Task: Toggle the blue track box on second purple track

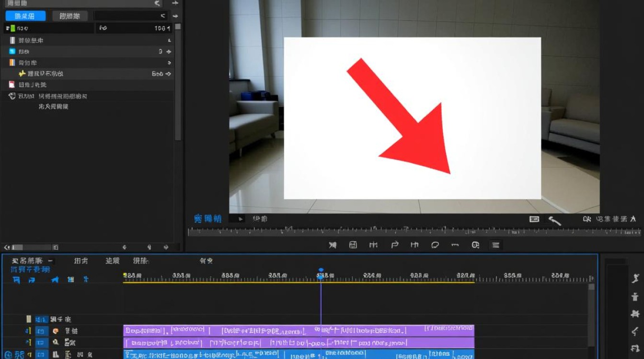Action: pos(42,343)
